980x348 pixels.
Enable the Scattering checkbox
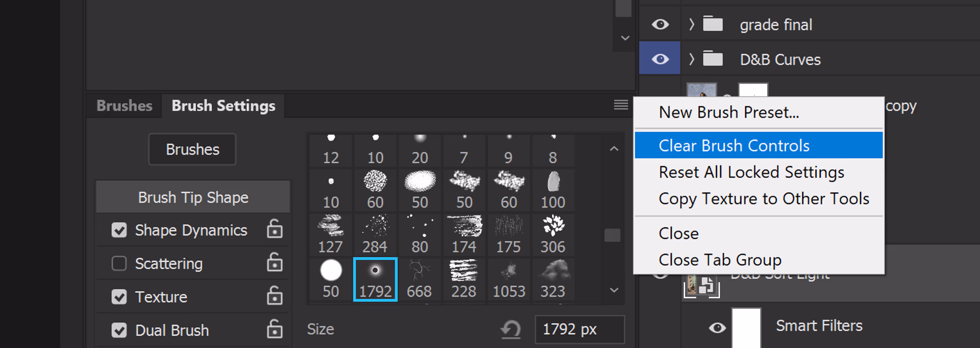click(x=119, y=264)
